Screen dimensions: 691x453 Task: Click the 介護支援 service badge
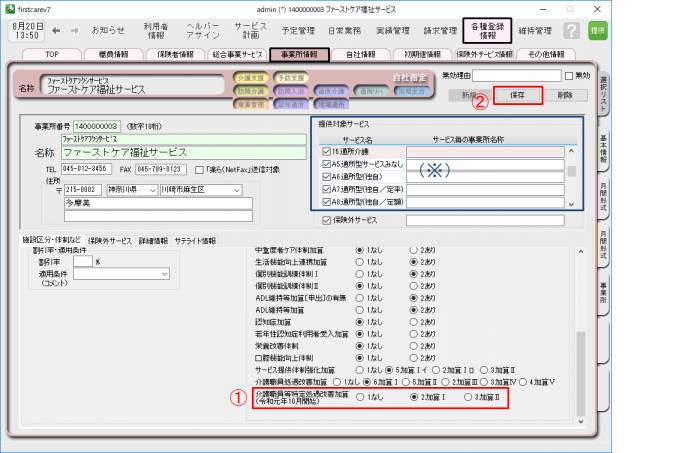coord(249,77)
